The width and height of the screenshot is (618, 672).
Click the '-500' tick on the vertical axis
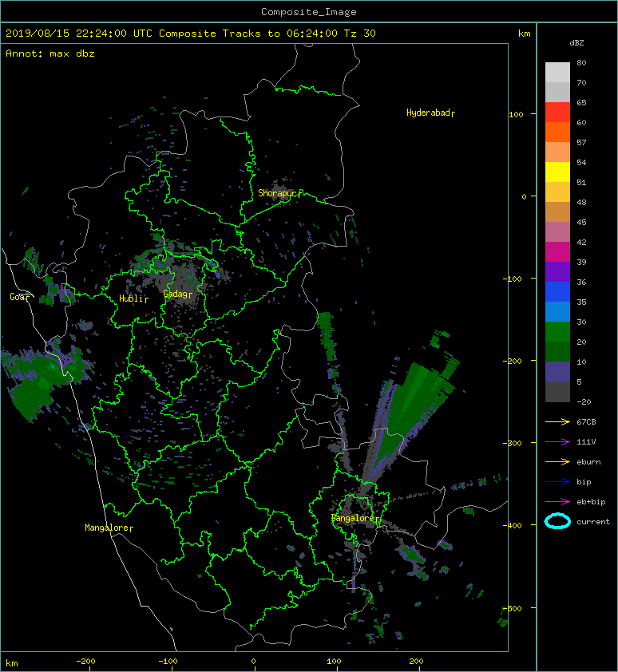(512, 609)
